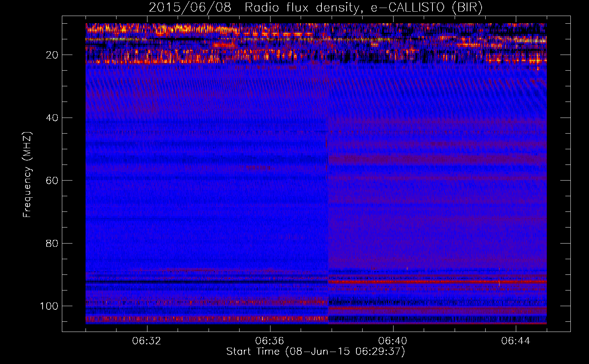This screenshot has height=364, width=589.
Task: Click the plot title "2015/06/08 Radio flux density, e-CALLISTO (BIR)"
Action: point(316,8)
